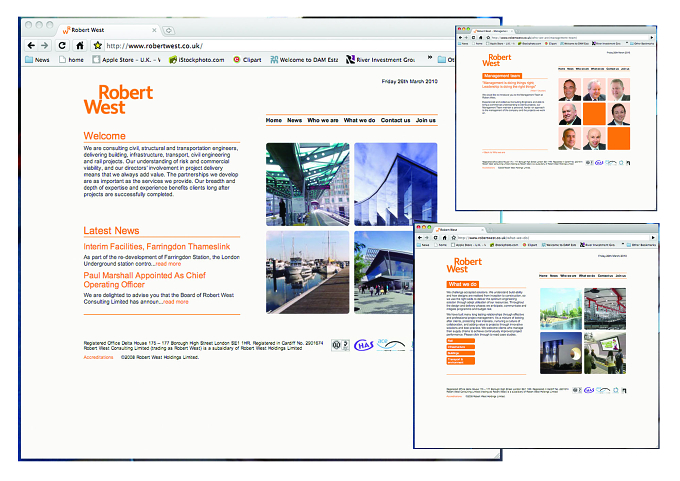Click the forward arrow in the main Robert West window
Image resolution: width=680 pixels, height=481 pixels.
click(45, 46)
